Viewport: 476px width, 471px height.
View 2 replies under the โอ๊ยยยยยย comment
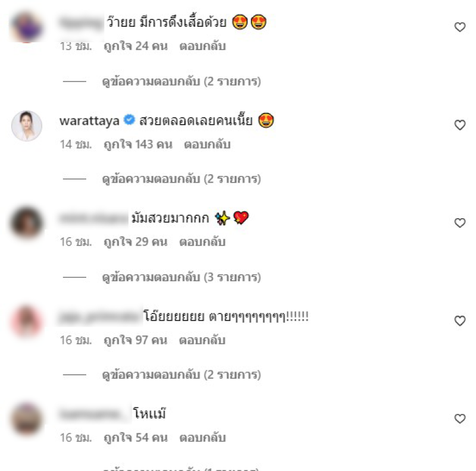[181, 375]
